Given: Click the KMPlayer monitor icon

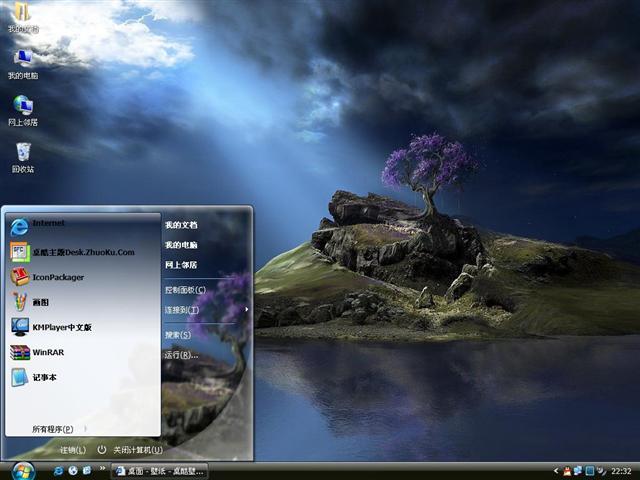Looking at the screenshot, I should pos(20,327).
